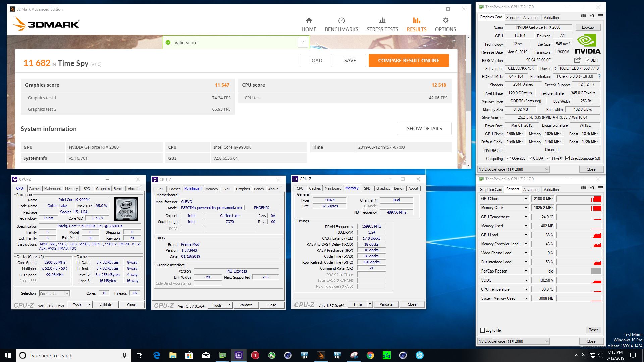Open the Tools dropdown arrow in the CPU-Z Memory window
The height and width of the screenshot is (362, 644).
(370, 304)
